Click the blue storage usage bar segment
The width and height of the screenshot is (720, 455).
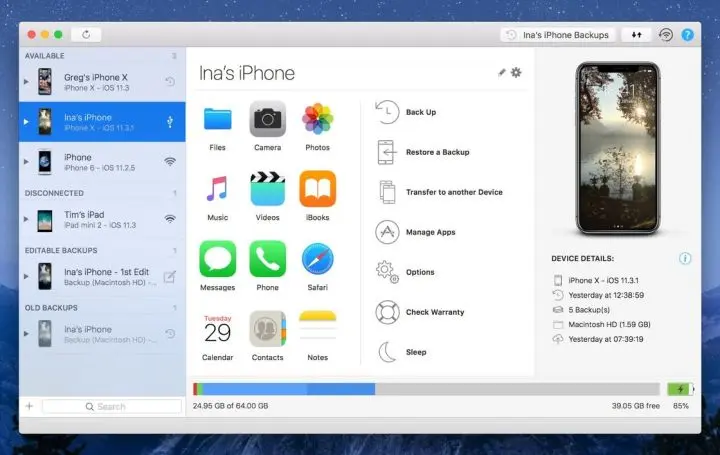(x=289, y=389)
